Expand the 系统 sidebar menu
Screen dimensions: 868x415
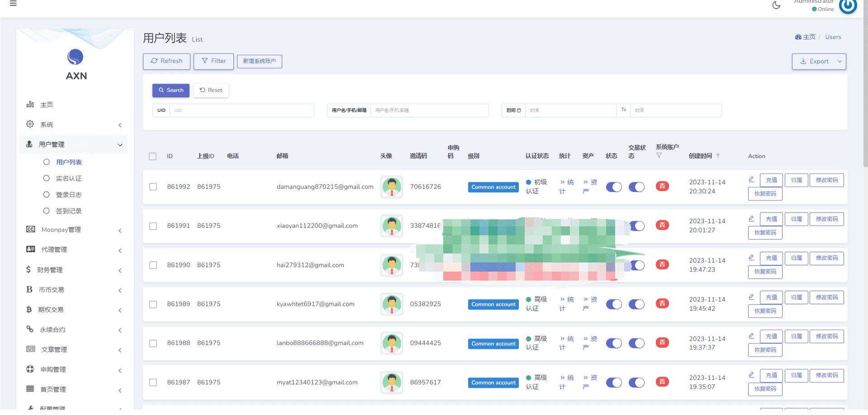point(74,124)
